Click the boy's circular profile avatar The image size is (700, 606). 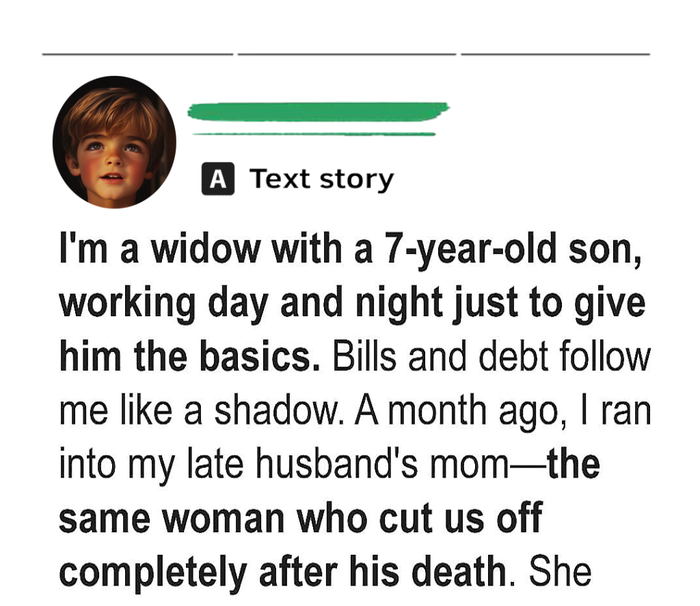pyautogui.click(x=114, y=142)
